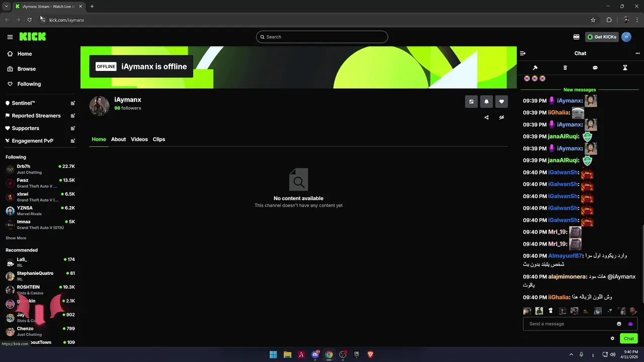Click the taskbar volume icon
This screenshot has height=362, width=644.
point(612,354)
